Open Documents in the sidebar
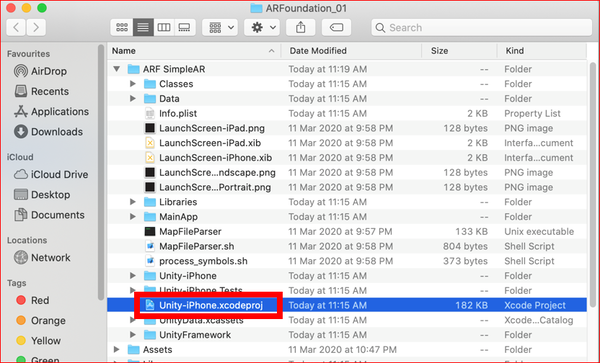 coord(49,215)
